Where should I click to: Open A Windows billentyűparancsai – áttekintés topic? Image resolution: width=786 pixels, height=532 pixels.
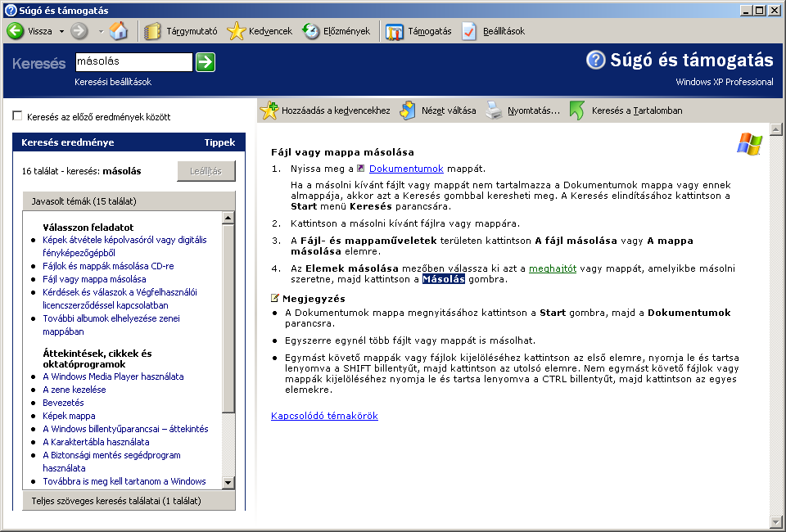click(125, 428)
